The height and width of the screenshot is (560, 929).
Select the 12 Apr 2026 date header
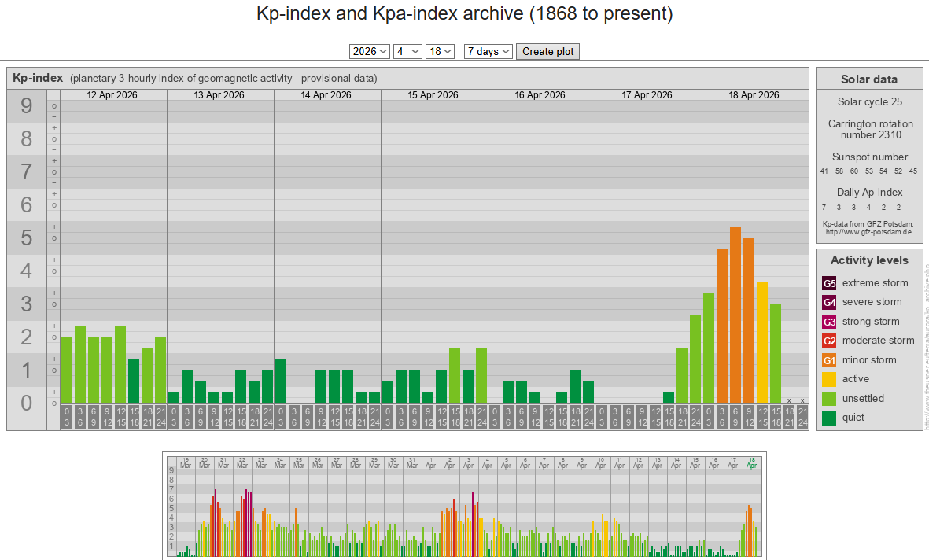click(x=113, y=95)
